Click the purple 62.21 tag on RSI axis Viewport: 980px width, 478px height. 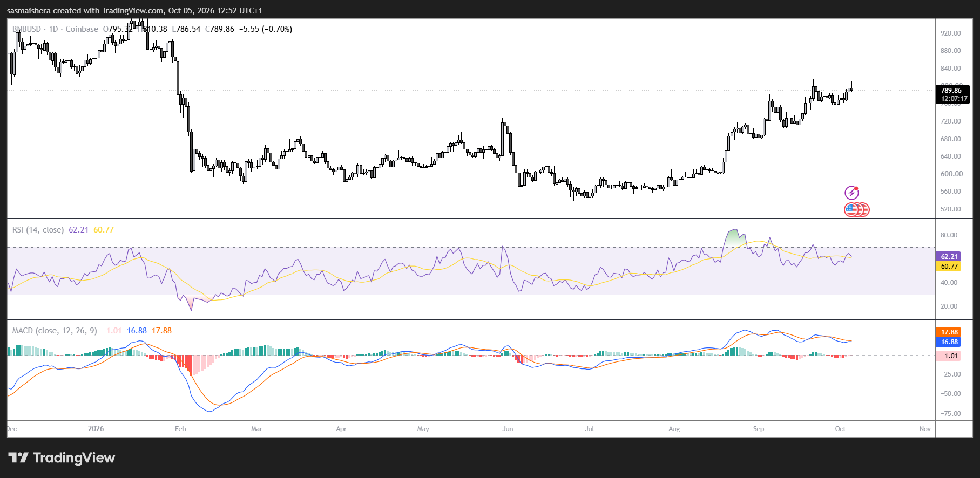[949, 257]
